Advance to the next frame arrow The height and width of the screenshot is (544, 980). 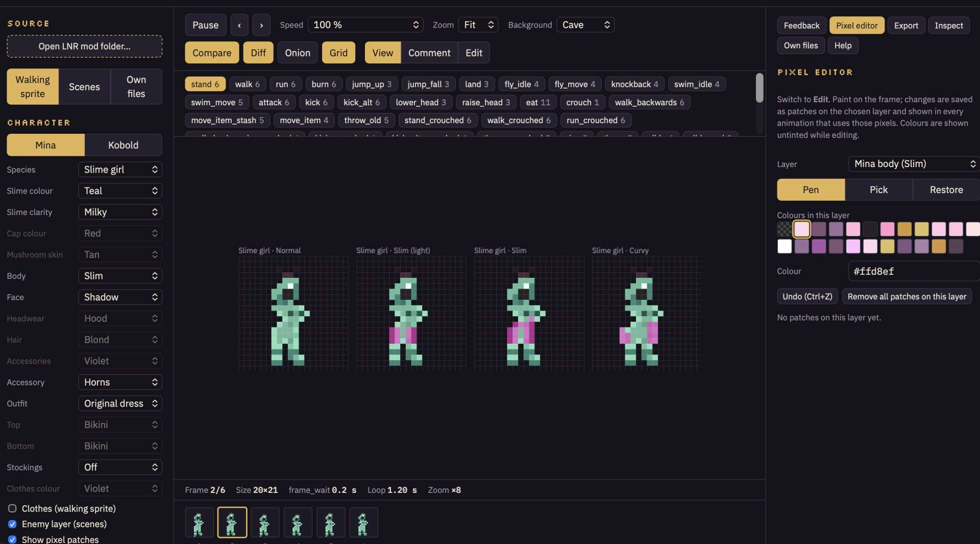(261, 25)
